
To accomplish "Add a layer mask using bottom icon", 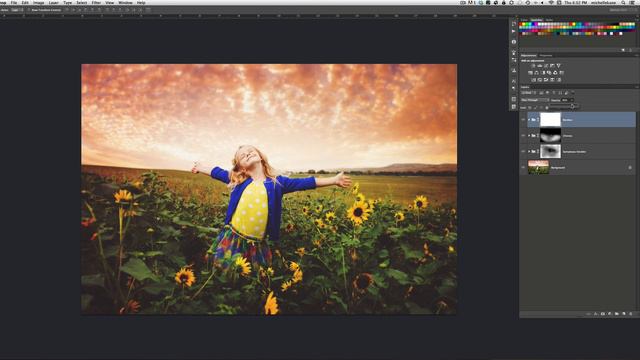I will pyautogui.click(x=602, y=314).
